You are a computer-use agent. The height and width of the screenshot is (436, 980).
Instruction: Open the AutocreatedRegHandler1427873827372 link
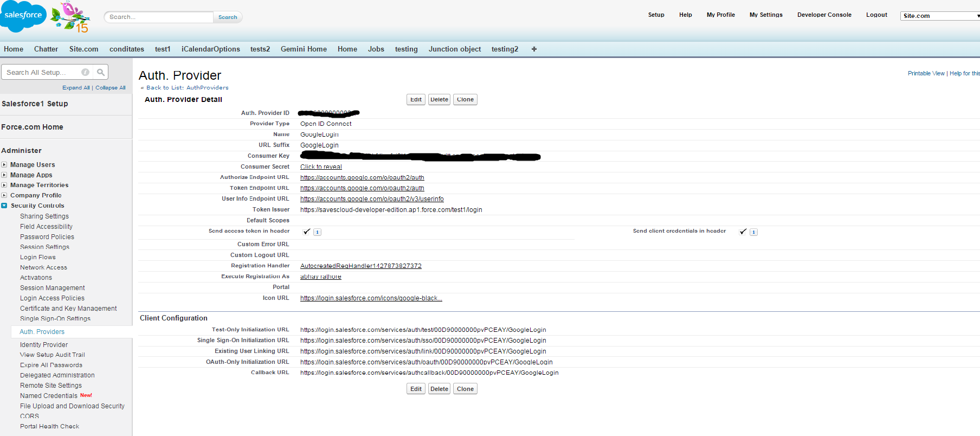(x=361, y=266)
